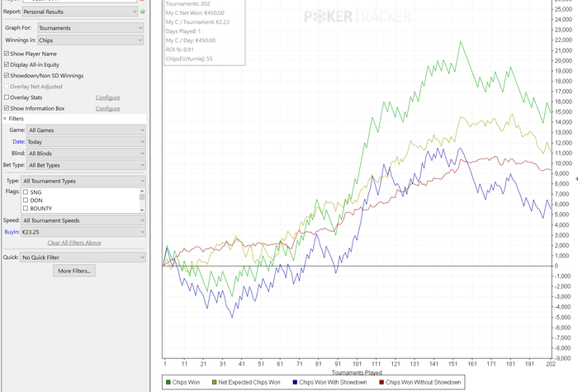Open the Type dropdown showing All Tournament Types
Viewport: 578px width, 392px height.
tap(83, 181)
